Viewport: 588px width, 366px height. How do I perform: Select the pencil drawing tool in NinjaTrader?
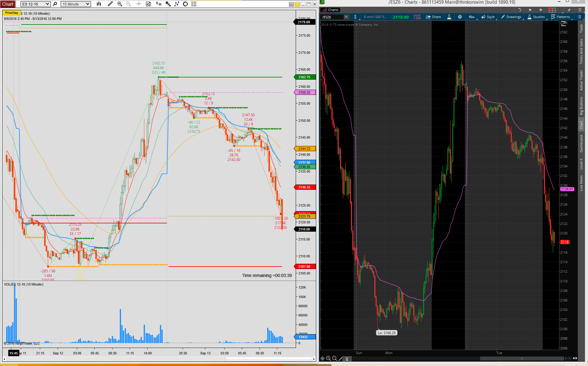click(110, 4)
